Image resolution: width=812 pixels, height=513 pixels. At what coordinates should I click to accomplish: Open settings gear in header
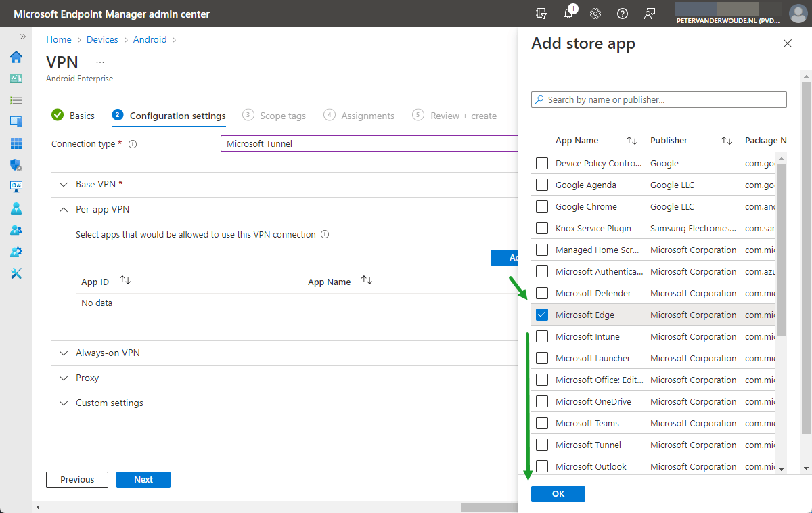click(595, 14)
